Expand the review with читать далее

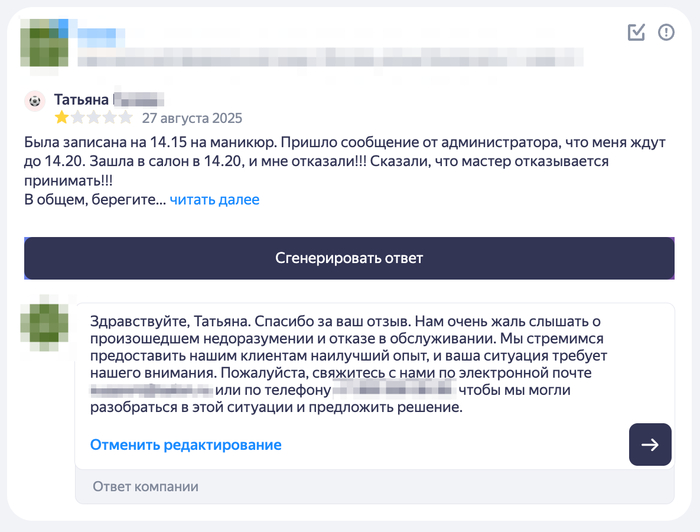pos(214,200)
